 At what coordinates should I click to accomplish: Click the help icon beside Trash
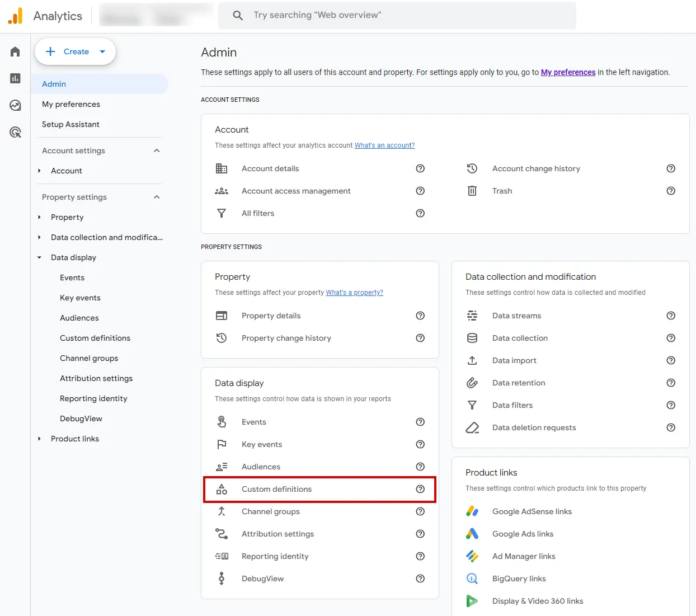pos(671,191)
